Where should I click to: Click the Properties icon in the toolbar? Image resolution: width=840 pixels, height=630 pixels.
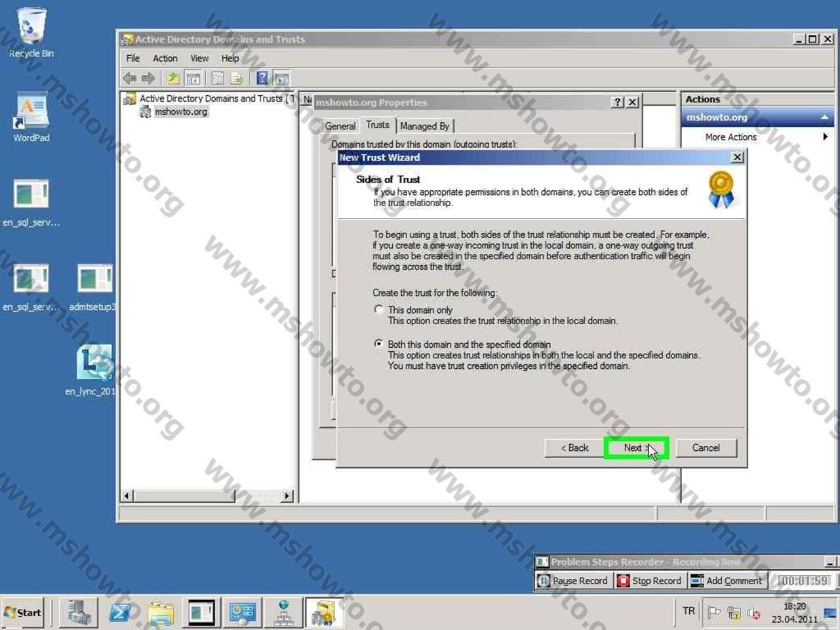pyautogui.click(x=218, y=79)
